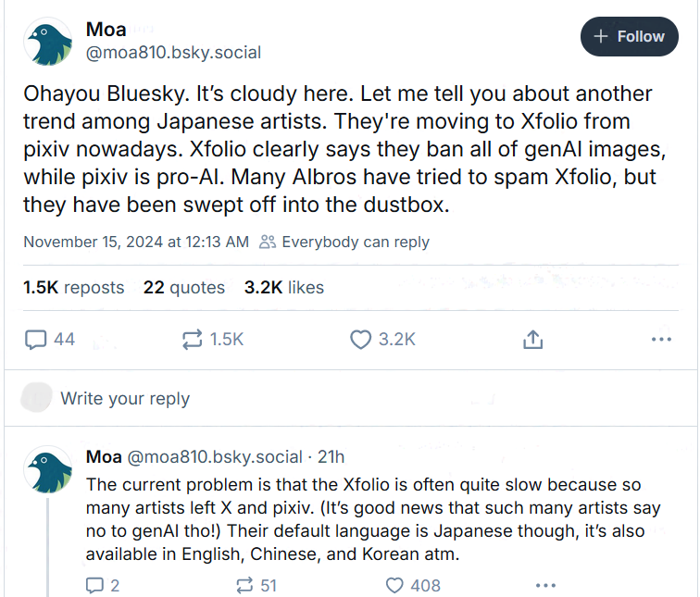The image size is (700, 597).
Task: Open Moa's avatar at top of post
Action: tap(48, 42)
